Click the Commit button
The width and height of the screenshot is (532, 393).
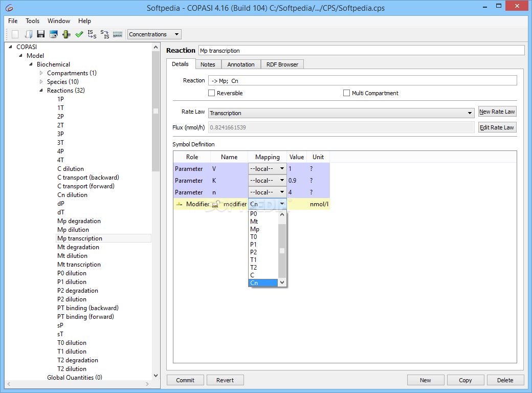click(x=185, y=380)
